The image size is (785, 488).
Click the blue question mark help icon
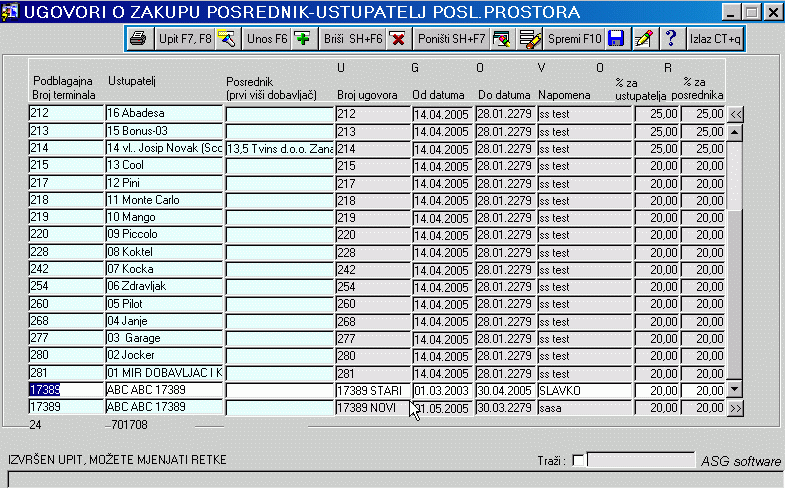click(671, 39)
